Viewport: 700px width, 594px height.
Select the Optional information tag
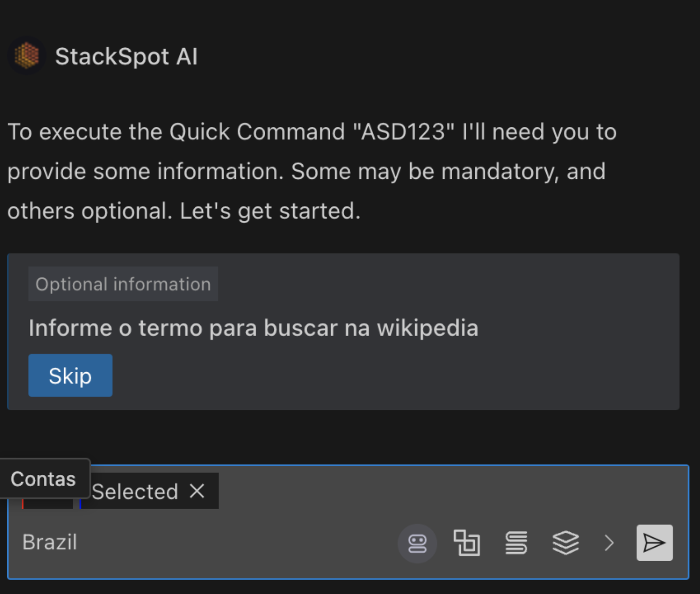point(122,284)
